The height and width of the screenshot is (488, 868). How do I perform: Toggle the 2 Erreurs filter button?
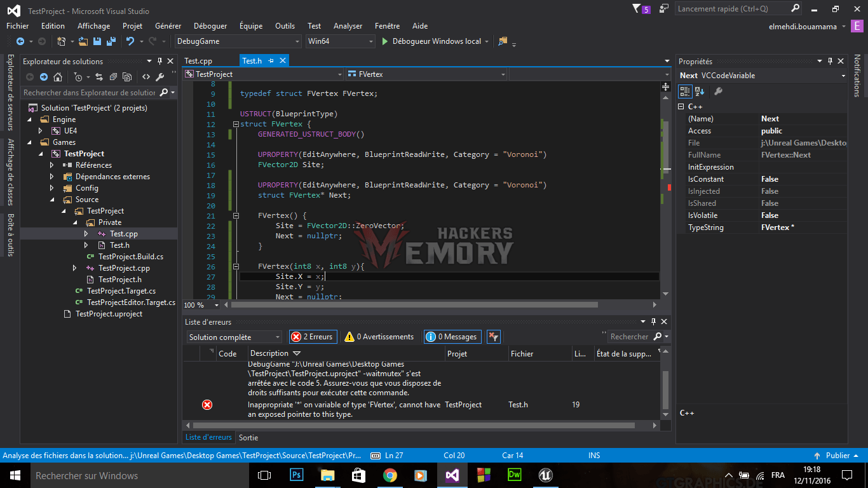pyautogui.click(x=313, y=337)
